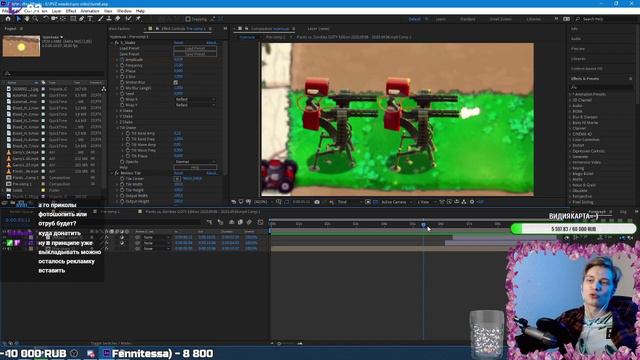Switch to the Effect Controls panel tab

183,29
